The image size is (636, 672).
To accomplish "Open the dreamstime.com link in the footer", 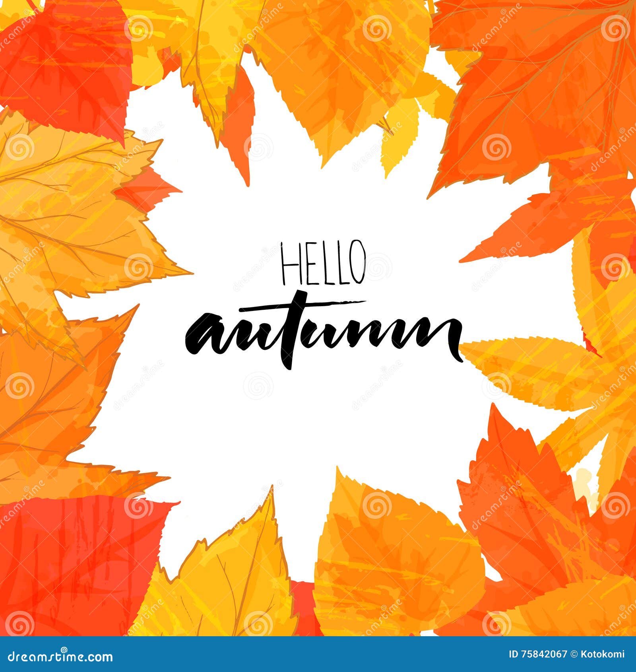I will click(60, 658).
